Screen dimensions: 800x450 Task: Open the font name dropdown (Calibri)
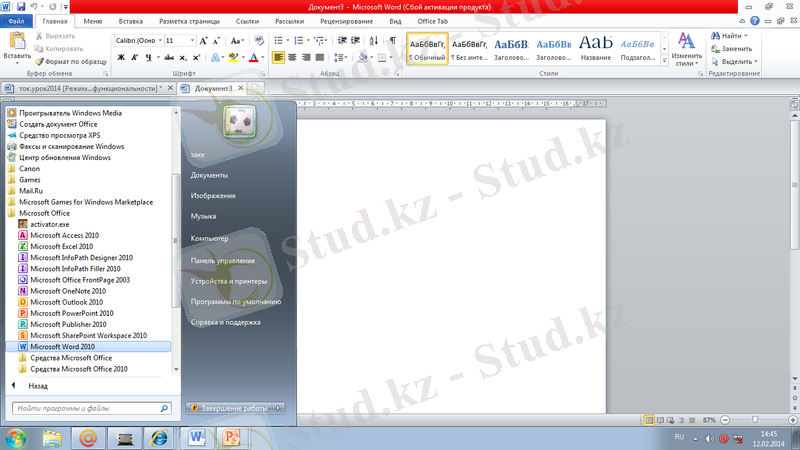point(138,40)
